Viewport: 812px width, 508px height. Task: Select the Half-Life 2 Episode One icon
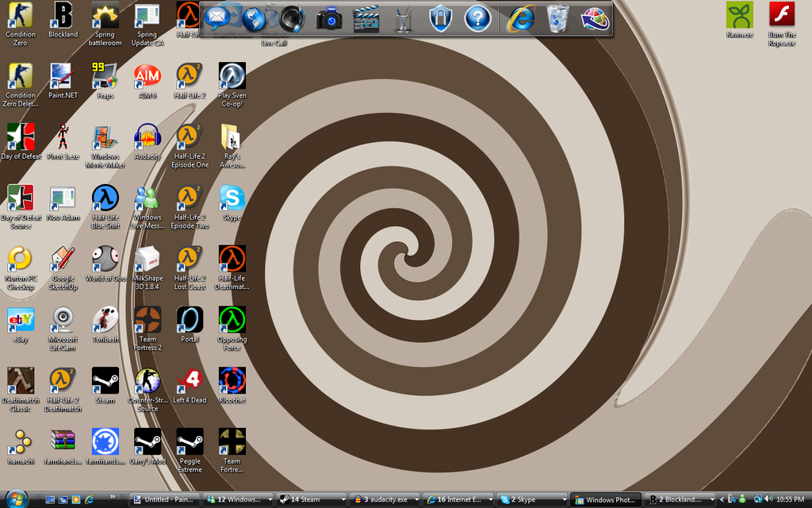pos(190,146)
